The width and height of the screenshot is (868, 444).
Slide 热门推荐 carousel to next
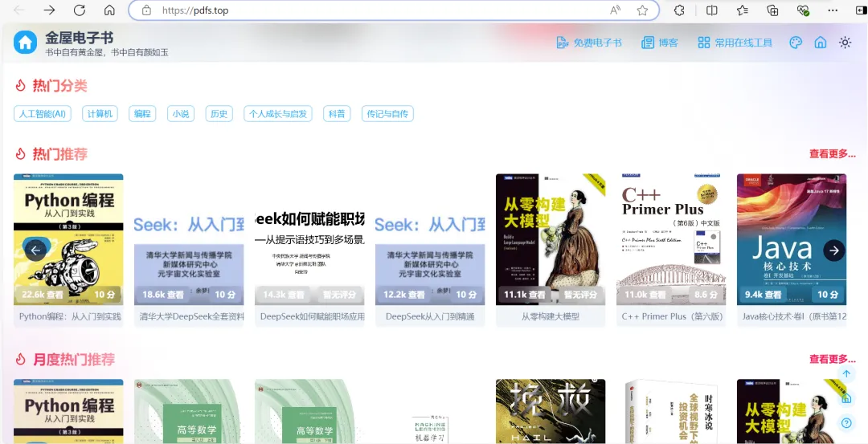click(833, 250)
